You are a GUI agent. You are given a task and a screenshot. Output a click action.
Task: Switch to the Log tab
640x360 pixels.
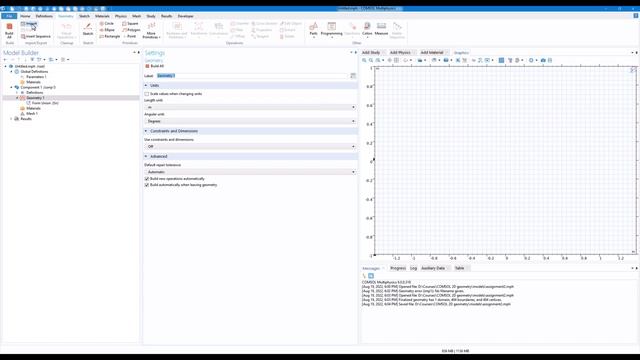coord(413,268)
